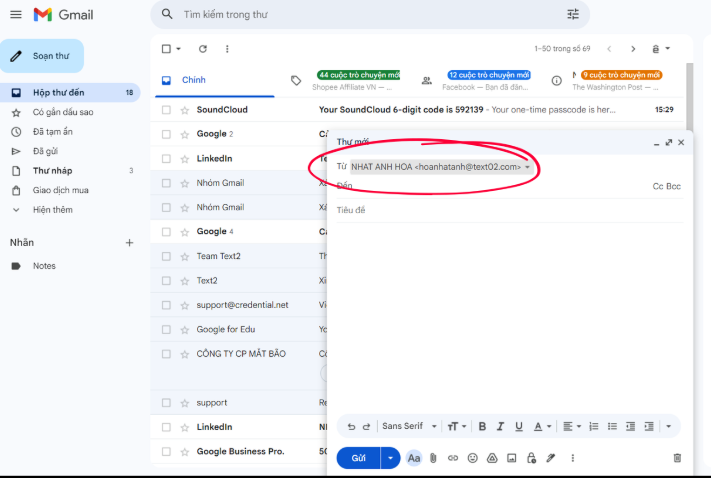Select the Google Business Pro. checkbox
The width and height of the screenshot is (711, 478).
click(166, 452)
